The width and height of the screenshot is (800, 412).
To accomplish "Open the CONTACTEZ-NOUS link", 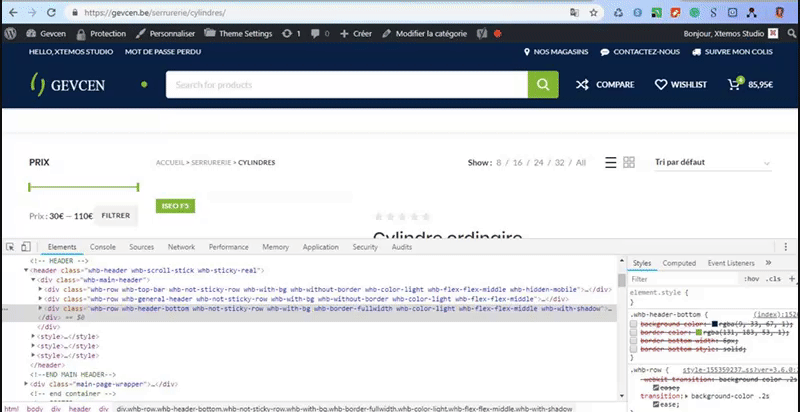I will point(640,52).
